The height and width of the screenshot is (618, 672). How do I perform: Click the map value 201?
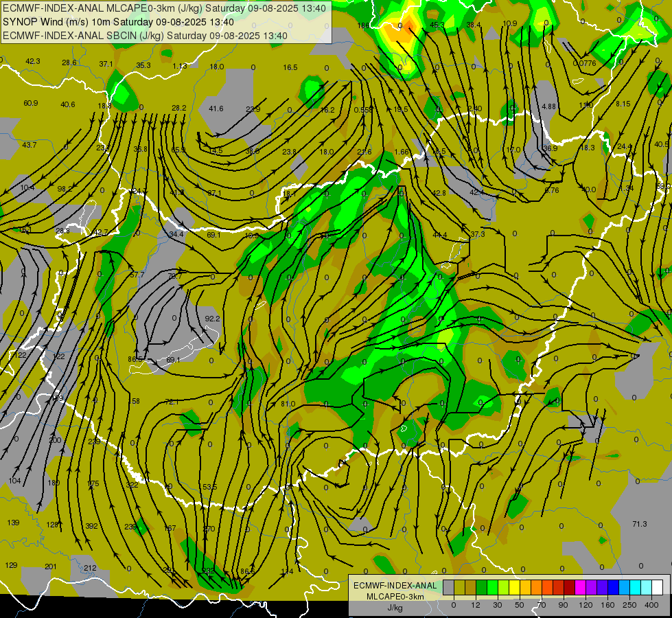tap(51, 566)
